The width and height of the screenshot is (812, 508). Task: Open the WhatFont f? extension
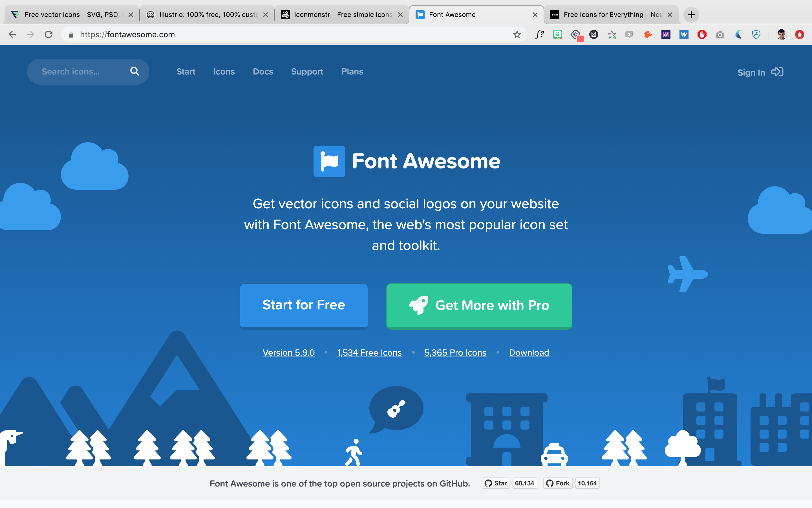539,34
